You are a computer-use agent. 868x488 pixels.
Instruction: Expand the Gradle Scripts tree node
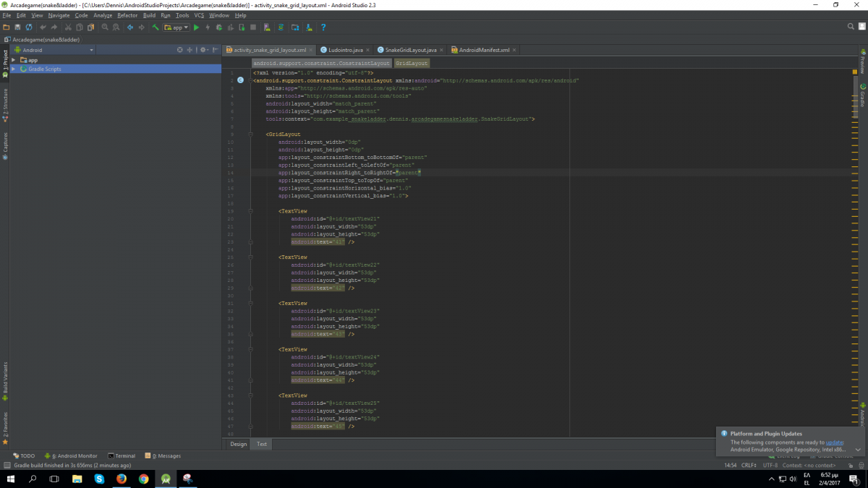(13, 69)
